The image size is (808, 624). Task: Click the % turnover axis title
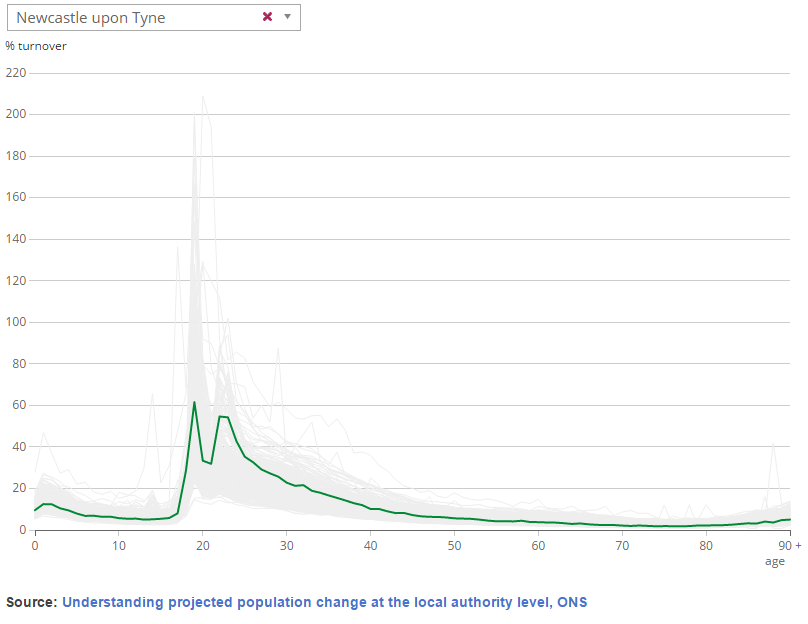click(x=36, y=46)
